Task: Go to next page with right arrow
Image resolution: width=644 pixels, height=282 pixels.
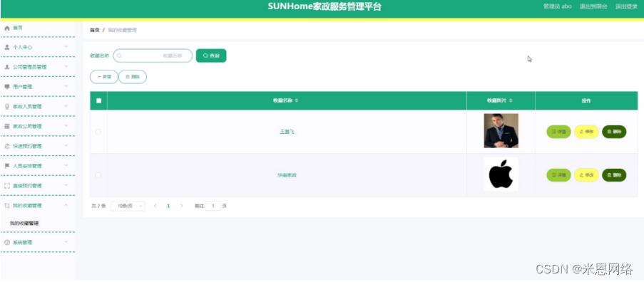Action: (x=182, y=206)
